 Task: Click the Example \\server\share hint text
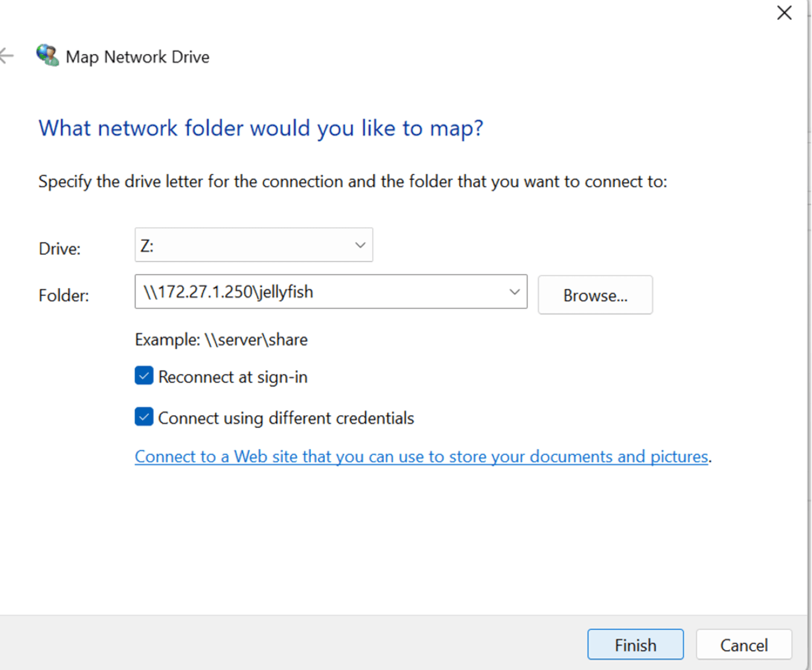221,340
